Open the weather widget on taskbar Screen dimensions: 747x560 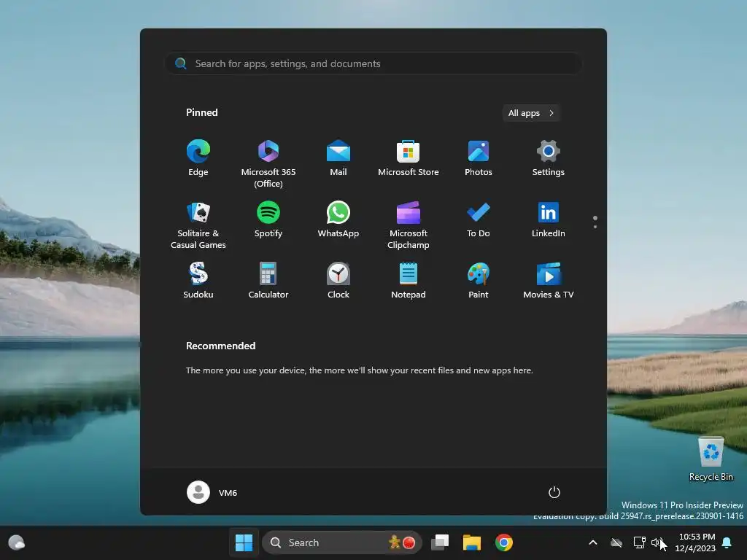17,542
